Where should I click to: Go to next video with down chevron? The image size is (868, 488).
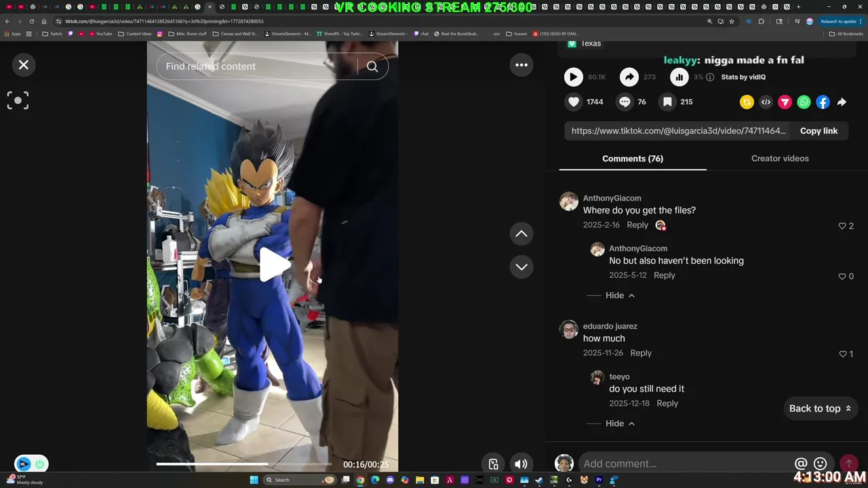(x=521, y=267)
